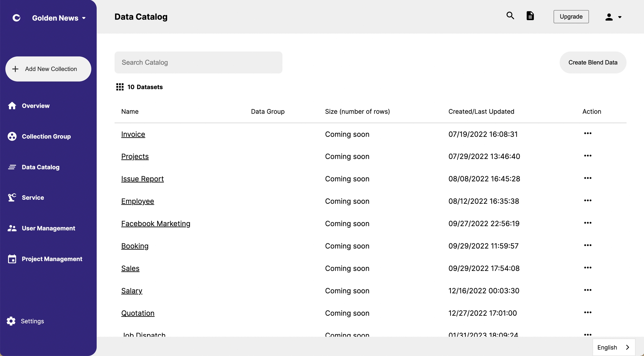Click the Data Catalog page title
This screenshot has width=644, height=356.
[x=141, y=17]
